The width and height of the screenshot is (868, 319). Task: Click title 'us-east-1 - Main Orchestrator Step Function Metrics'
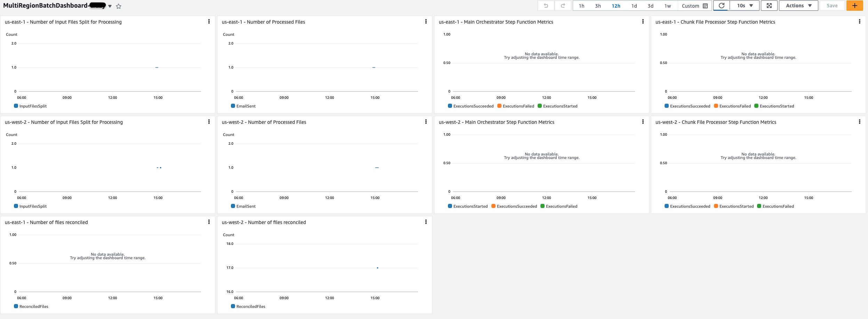496,22
